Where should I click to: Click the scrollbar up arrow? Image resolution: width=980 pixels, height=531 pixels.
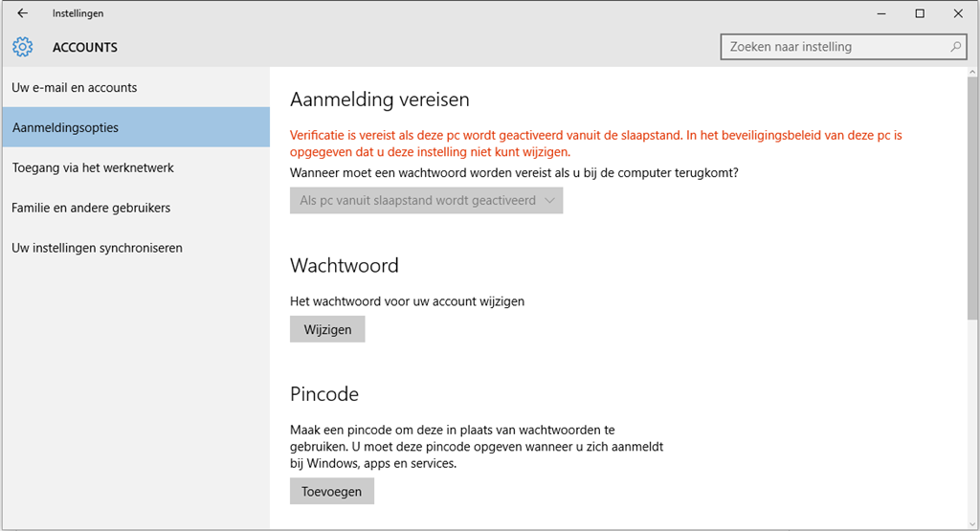(972, 73)
